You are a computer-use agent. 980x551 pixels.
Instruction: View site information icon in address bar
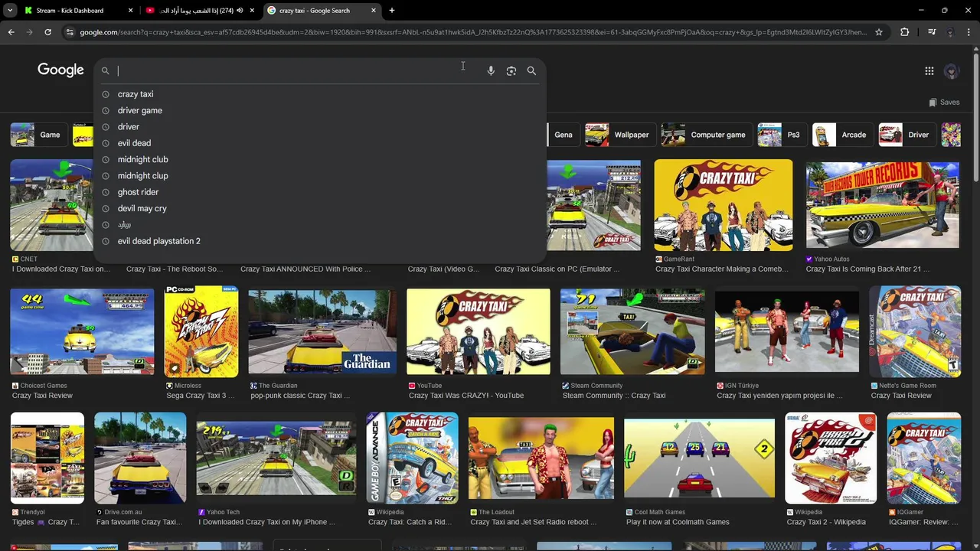coord(70,32)
